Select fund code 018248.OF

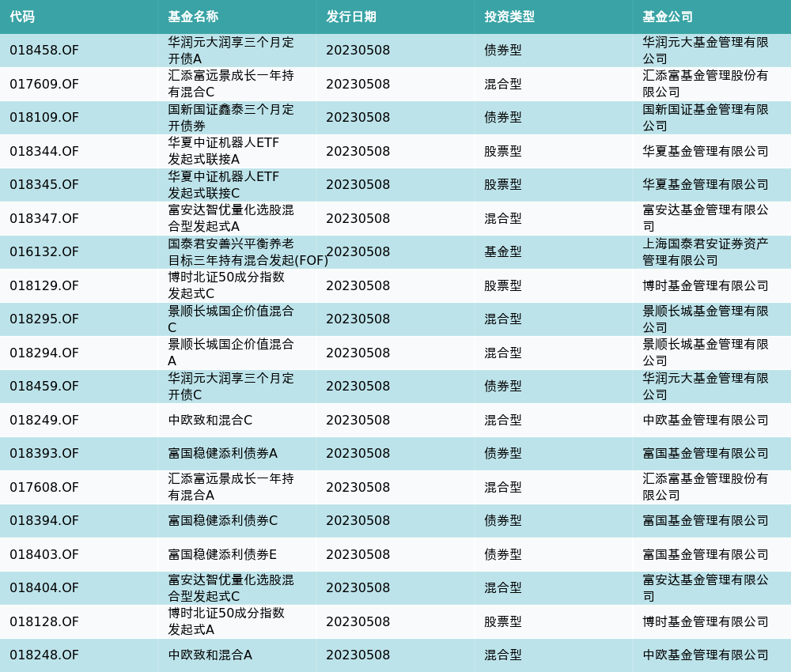(44, 655)
